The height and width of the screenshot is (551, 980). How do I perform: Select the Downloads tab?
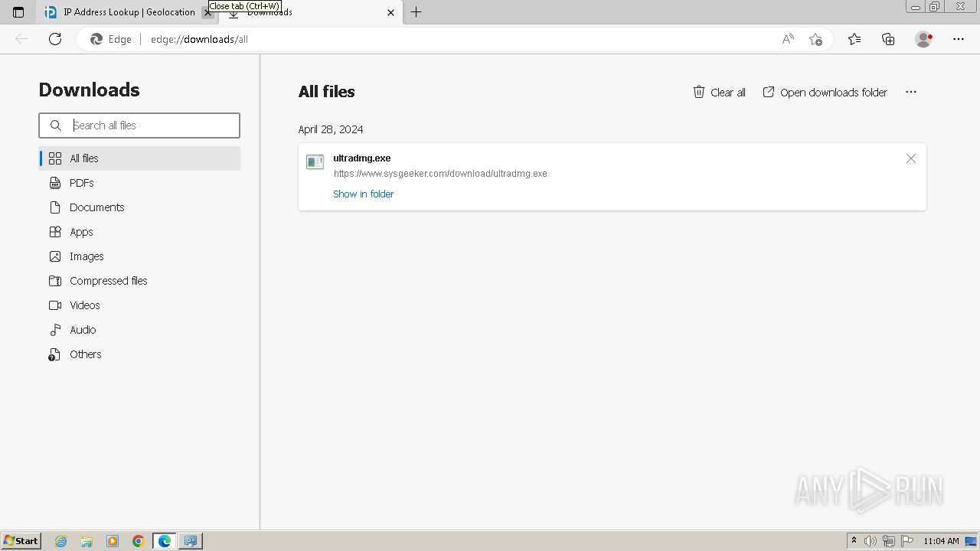[312, 12]
